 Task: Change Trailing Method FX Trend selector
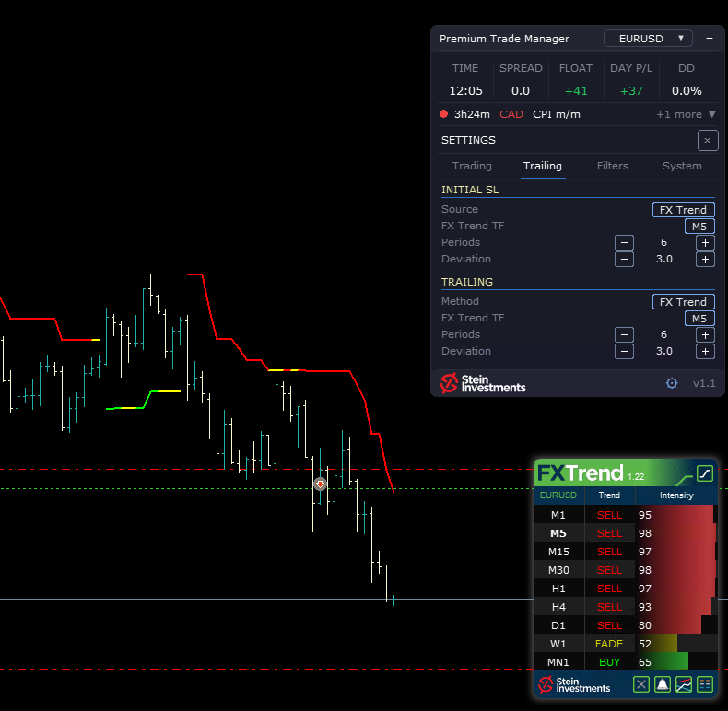(683, 302)
